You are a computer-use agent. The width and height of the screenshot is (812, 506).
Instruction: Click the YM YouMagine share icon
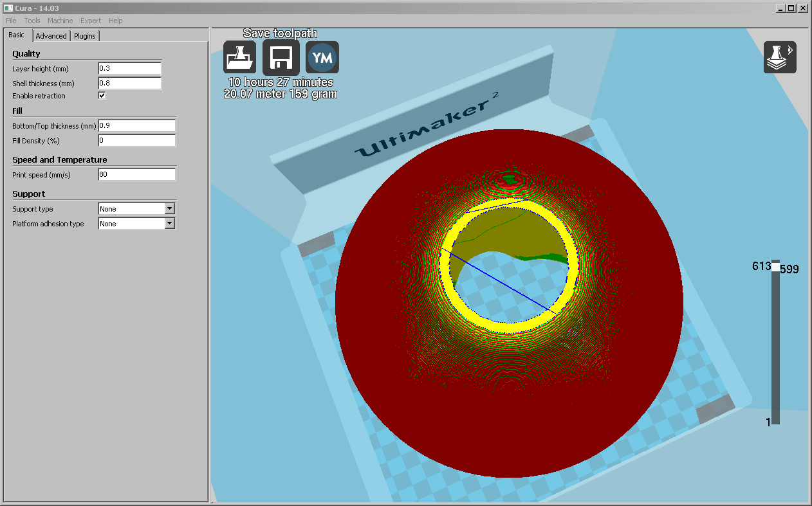tap(322, 58)
